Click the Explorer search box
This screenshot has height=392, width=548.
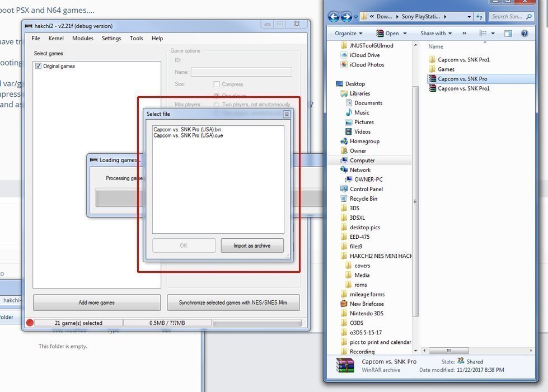511,16
